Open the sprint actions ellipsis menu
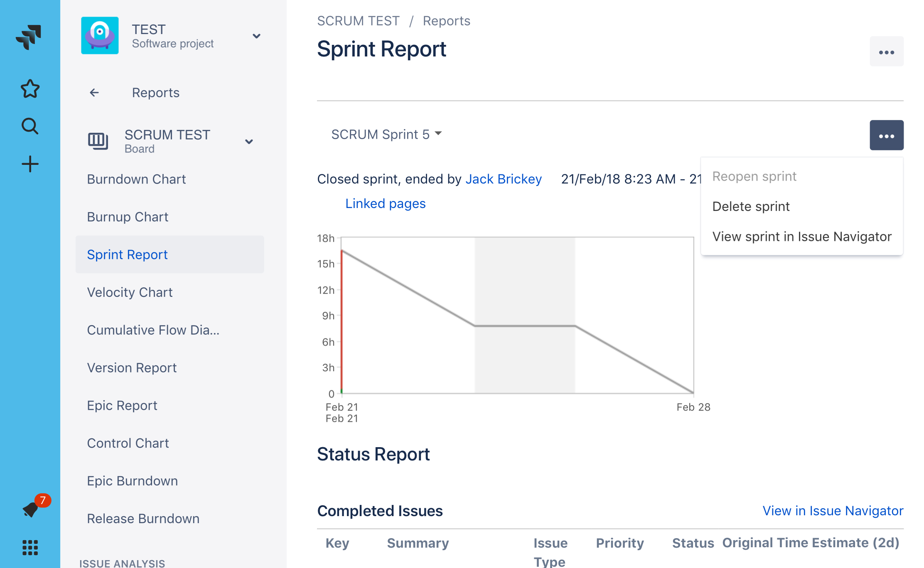 click(x=887, y=135)
